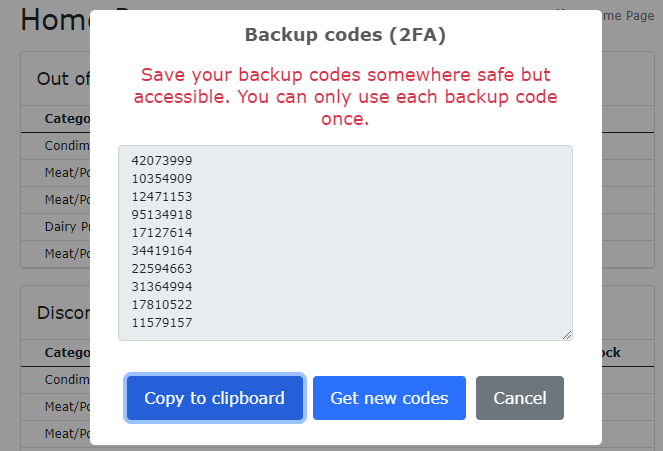663x451 pixels.
Task: Click the backup code 10354909
Action: click(x=162, y=177)
